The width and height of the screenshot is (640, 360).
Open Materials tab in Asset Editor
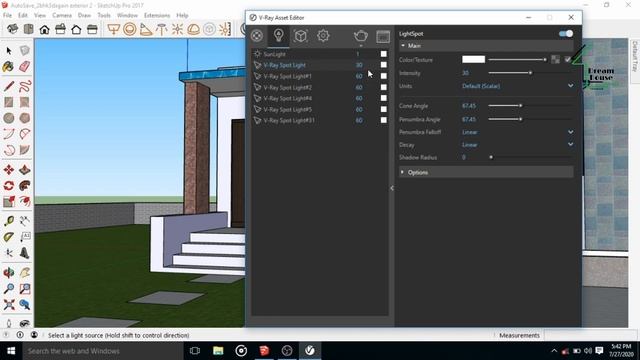coord(257,36)
